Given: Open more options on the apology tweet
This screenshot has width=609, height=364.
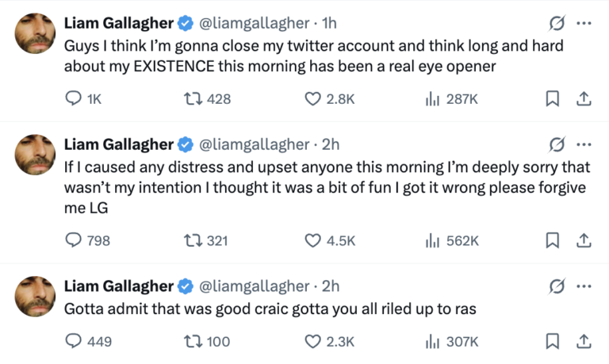Looking at the screenshot, I should (584, 144).
